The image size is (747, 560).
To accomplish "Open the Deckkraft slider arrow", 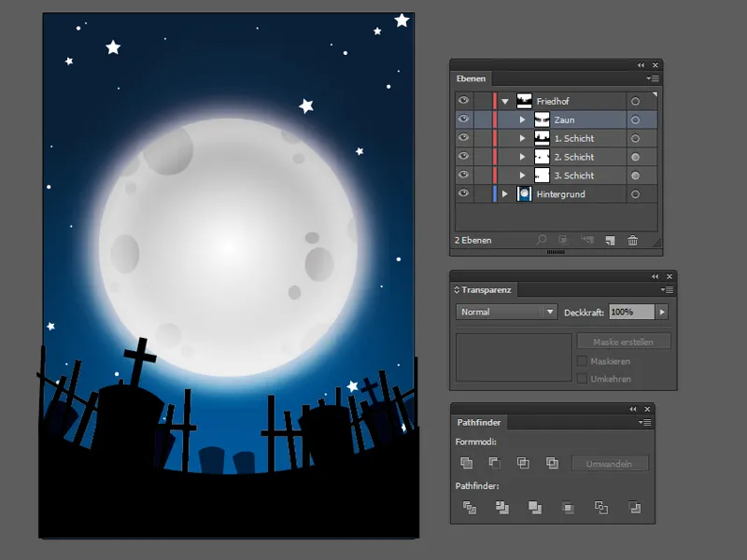I will pyautogui.click(x=662, y=312).
